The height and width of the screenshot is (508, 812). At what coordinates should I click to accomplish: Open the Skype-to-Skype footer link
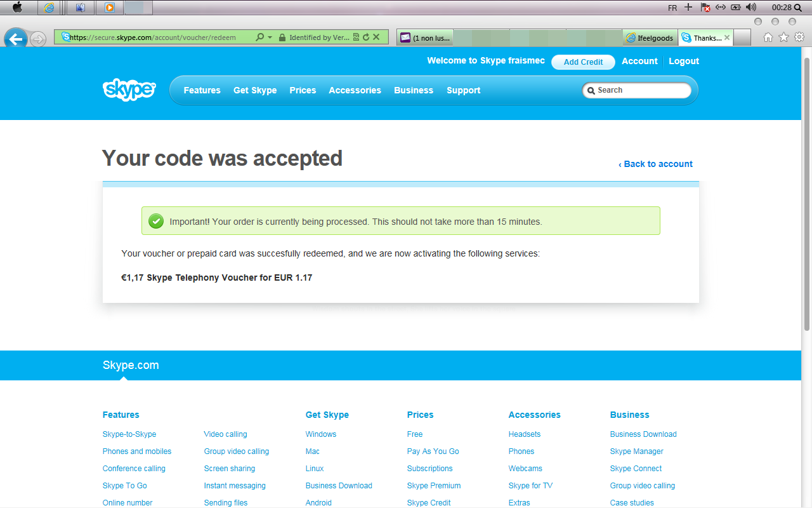point(129,434)
